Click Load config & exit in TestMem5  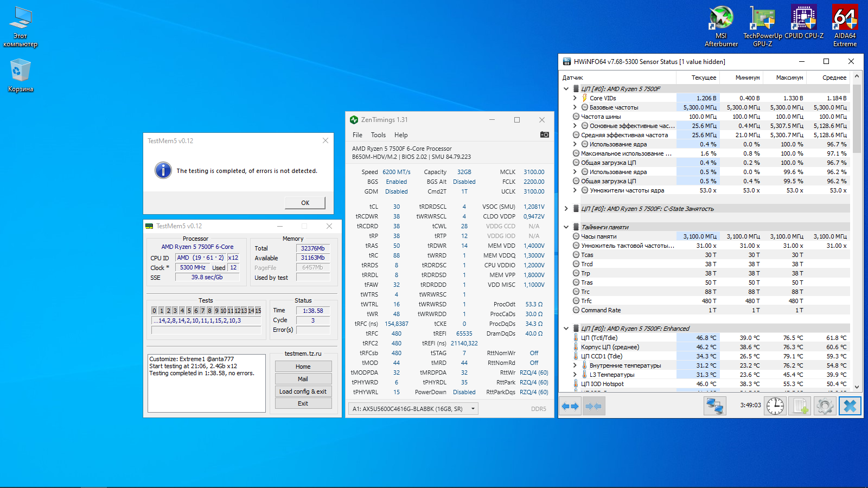click(303, 391)
